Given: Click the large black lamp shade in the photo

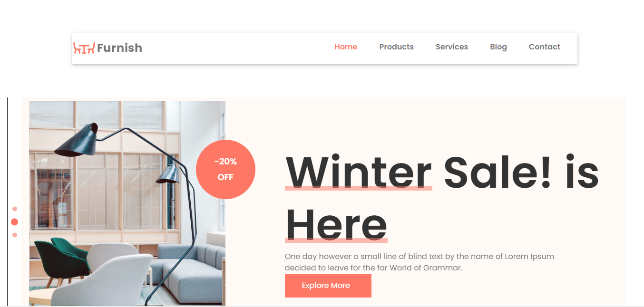Looking at the screenshot, I should 77,141.
